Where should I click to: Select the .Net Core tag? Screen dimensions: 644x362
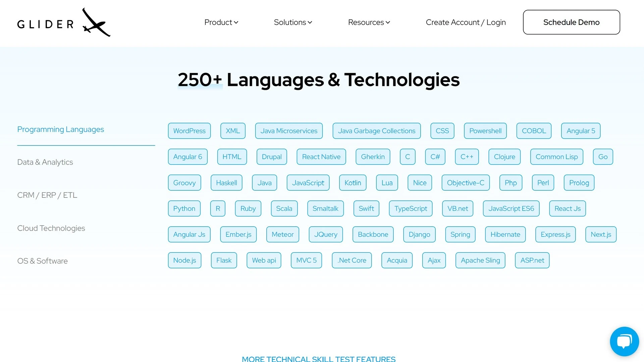[352, 260]
